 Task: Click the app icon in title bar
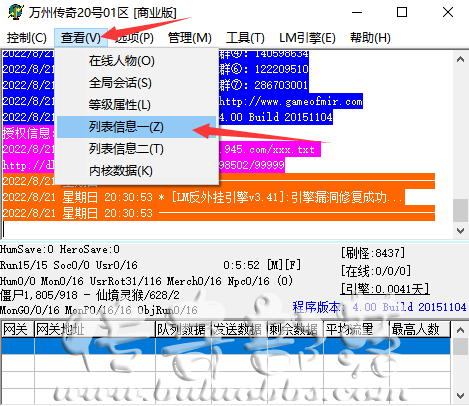(15, 13)
